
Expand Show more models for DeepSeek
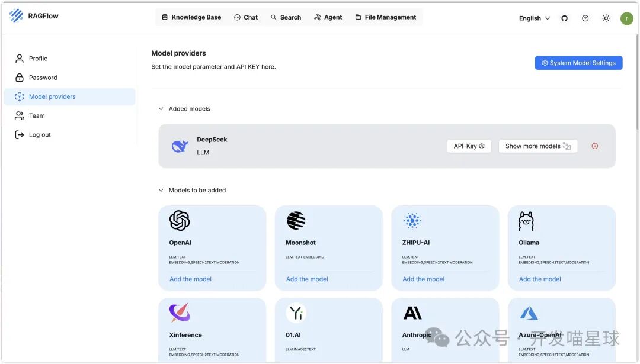click(538, 146)
